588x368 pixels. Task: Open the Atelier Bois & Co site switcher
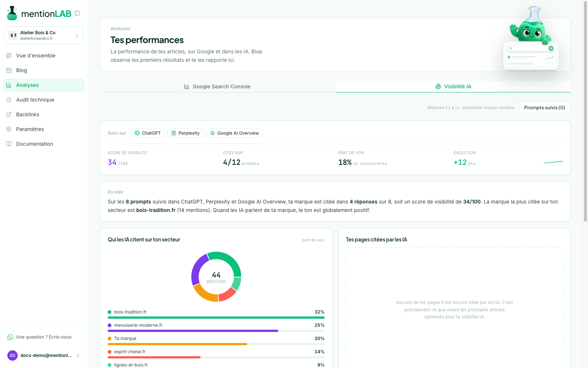click(44, 35)
